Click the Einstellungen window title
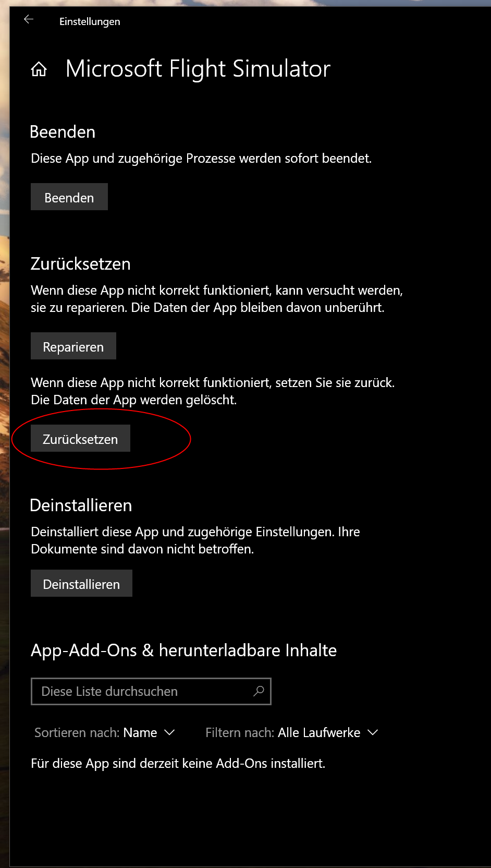Screen dimensions: 491x868 pyautogui.click(x=90, y=21)
